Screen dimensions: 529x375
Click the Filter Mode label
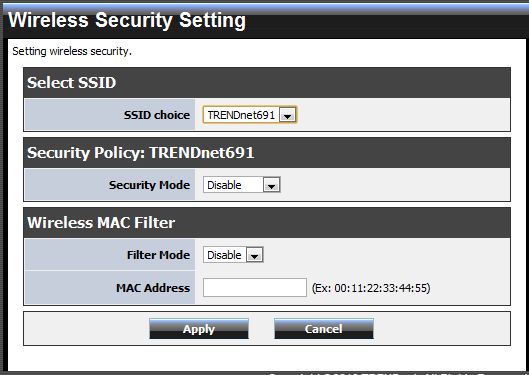[159, 255]
